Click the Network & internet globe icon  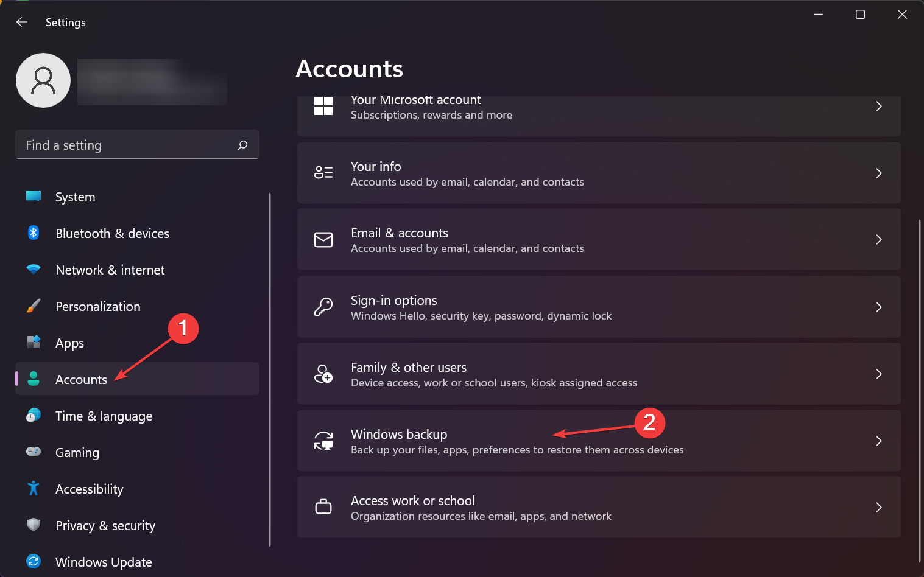[x=33, y=270]
